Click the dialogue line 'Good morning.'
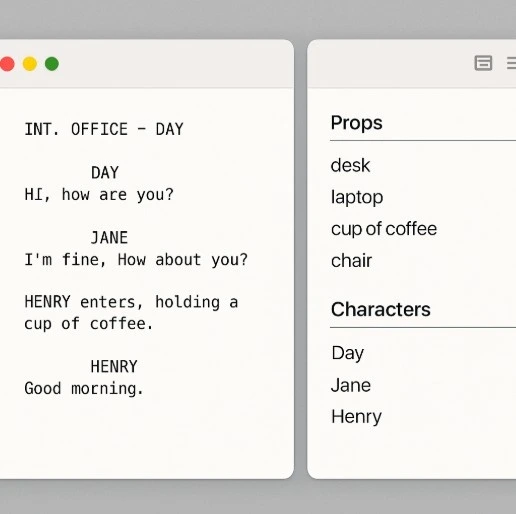 pos(84,389)
